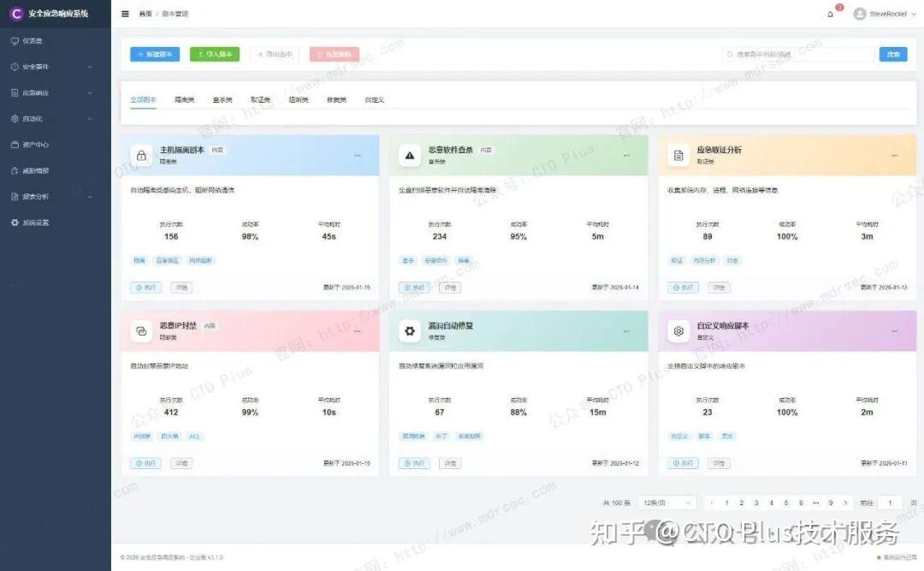Switch to the 取证类 tab
This screenshot has height=571, width=924.
(260, 99)
